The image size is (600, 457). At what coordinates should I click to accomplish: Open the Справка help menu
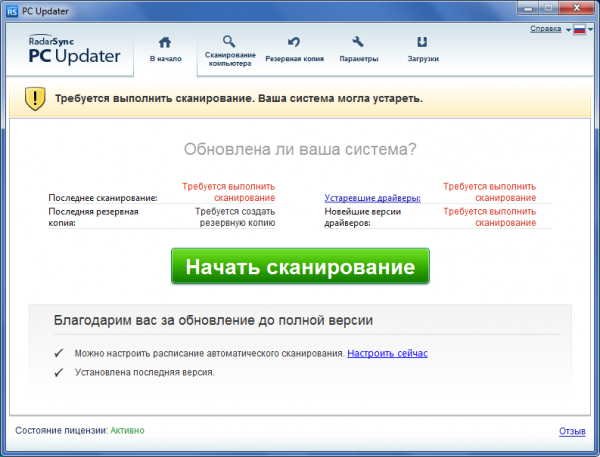pos(546,29)
